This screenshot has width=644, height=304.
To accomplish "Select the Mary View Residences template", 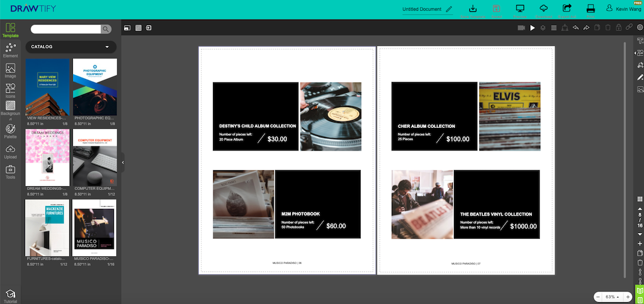I will [48, 87].
